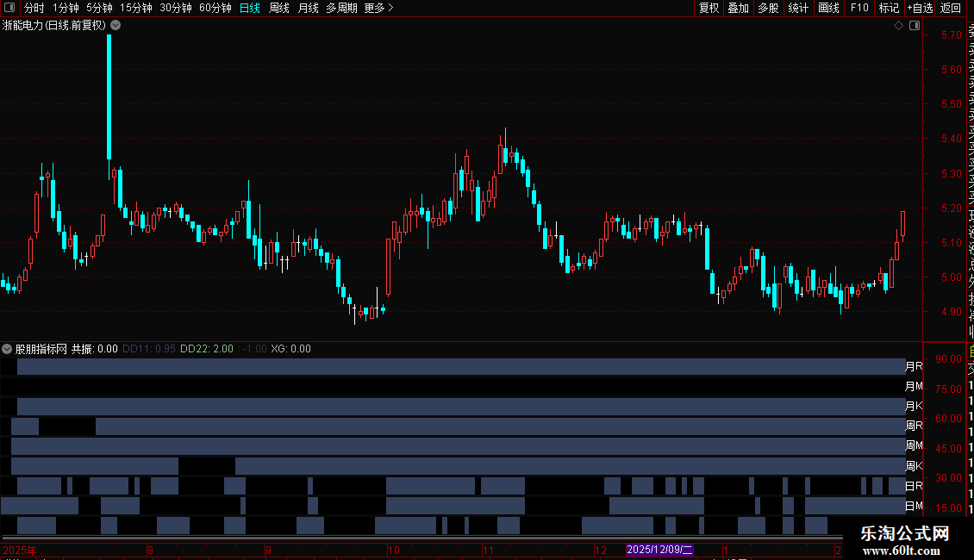Viewport: 974px width, 560px height.
Task: Open the indicator menu arrow beside 股朋指标网
Action: click(x=7, y=349)
